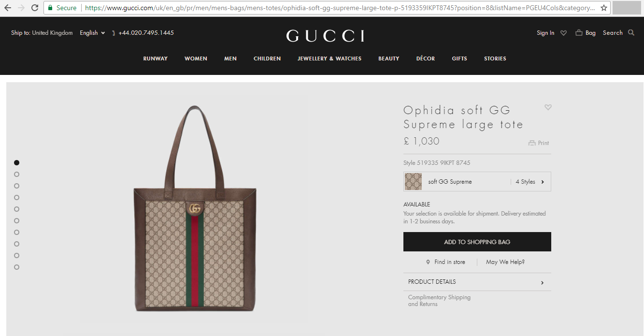Click ADD TO SHOPPING BAG button
This screenshot has width=644, height=336.
pos(477,242)
